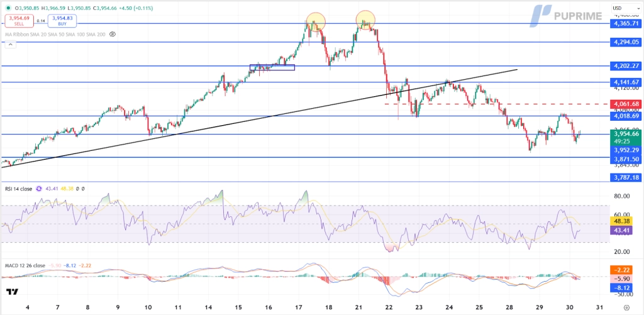Click the low price L3,950.85 value
This screenshot has height=315, width=644.
coord(80,8)
